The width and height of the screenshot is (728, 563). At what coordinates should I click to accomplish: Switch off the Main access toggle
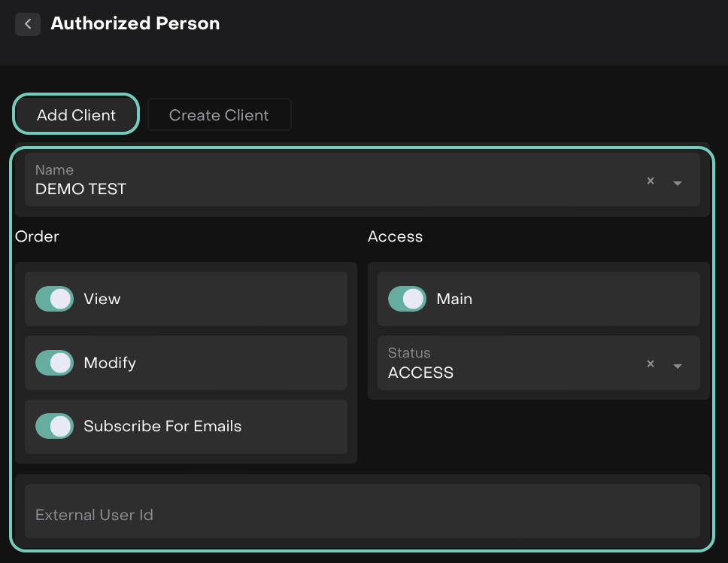[407, 299]
